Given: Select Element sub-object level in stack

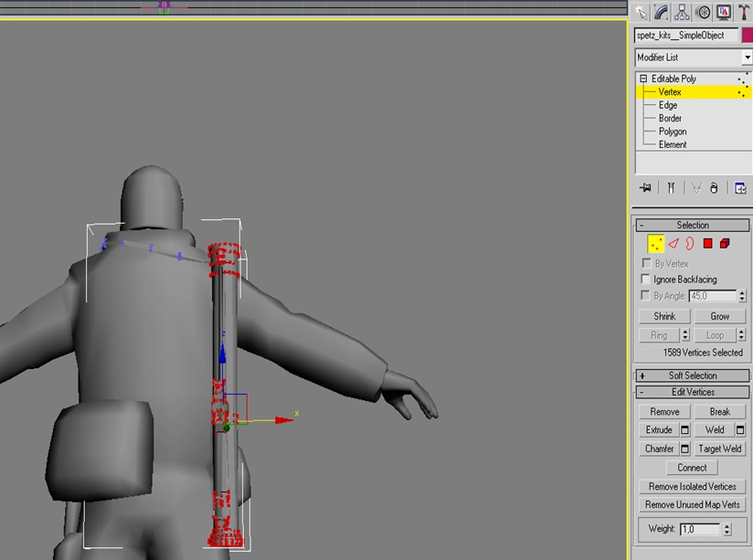Looking at the screenshot, I should coord(673,144).
